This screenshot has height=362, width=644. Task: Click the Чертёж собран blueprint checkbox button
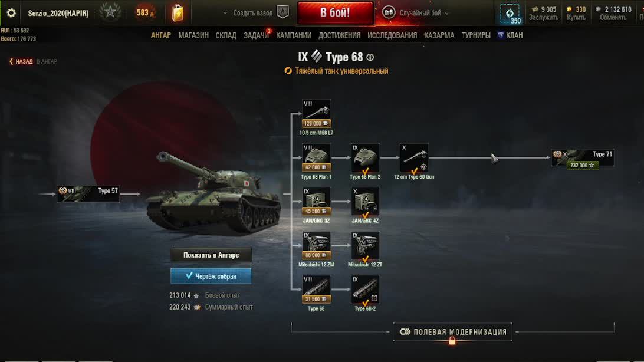(211, 277)
